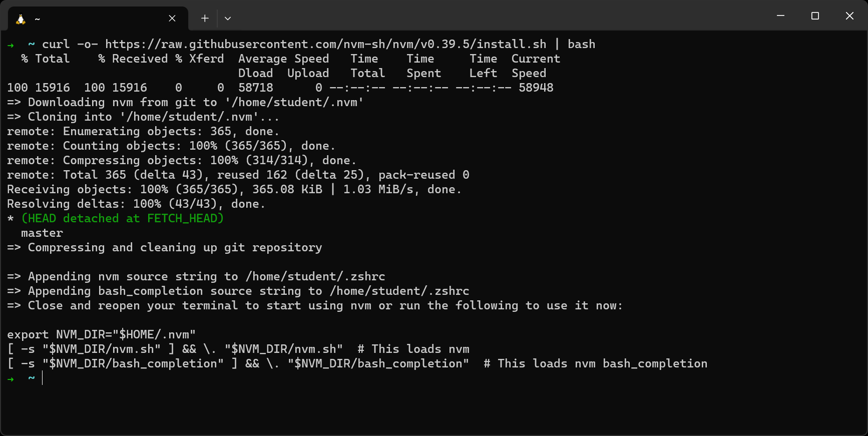Minimize the terminal window
868x436 pixels.
click(780, 16)
